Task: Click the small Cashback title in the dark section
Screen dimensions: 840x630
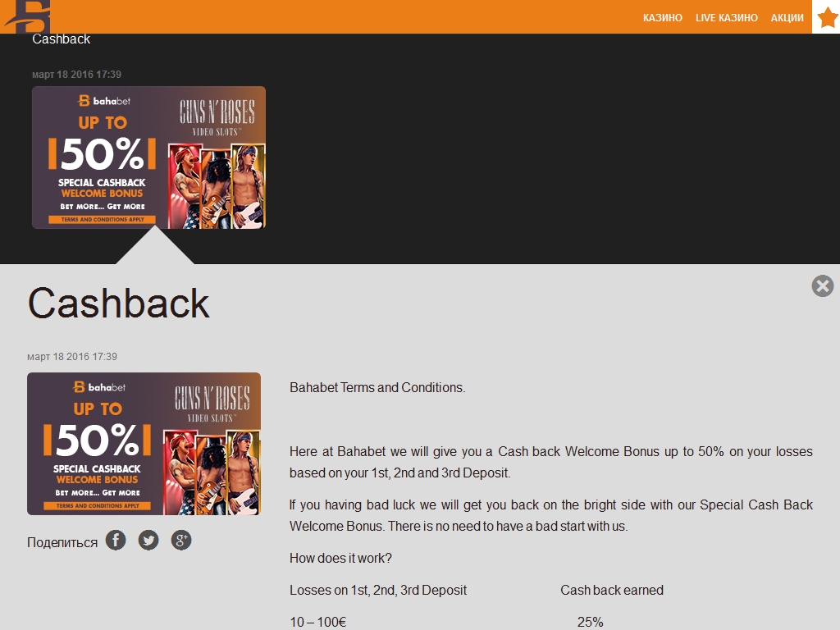Action: point(61,39)
